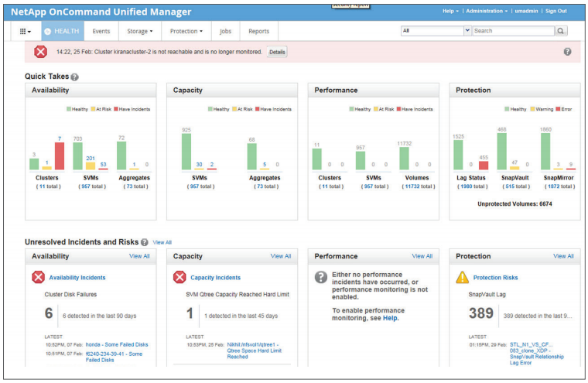
Task: Click the Capacity Incidents red error icon
Action: 179,278
